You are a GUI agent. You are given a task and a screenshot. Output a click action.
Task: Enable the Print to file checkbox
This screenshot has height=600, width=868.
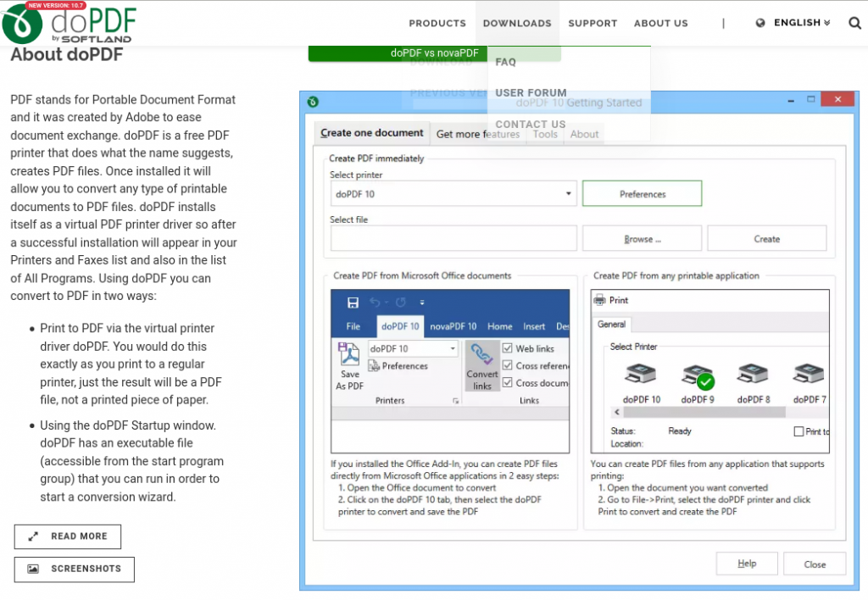click(x=798, y=431)
